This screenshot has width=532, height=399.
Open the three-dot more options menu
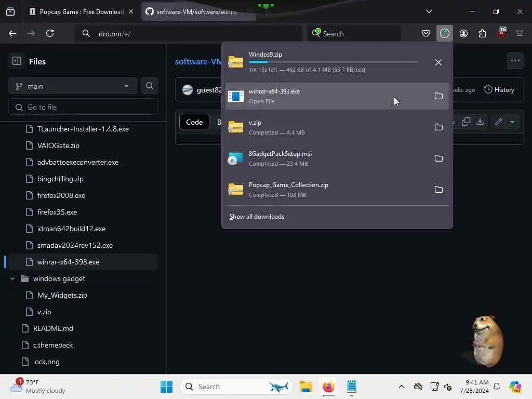[x=515, y=61]
